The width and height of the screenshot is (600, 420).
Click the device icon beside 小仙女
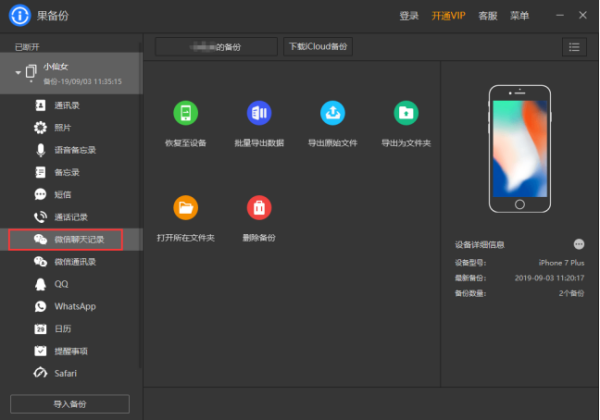click(x=31, y=72)
